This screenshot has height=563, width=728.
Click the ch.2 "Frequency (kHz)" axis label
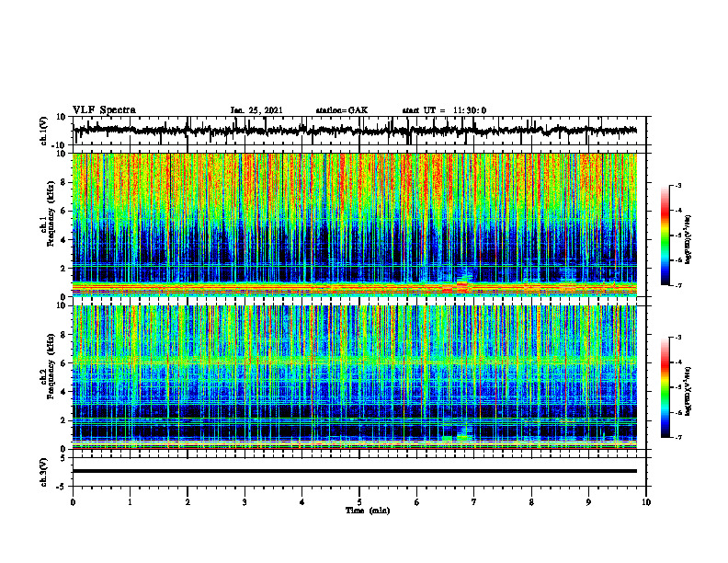click(x=51, y=366)
